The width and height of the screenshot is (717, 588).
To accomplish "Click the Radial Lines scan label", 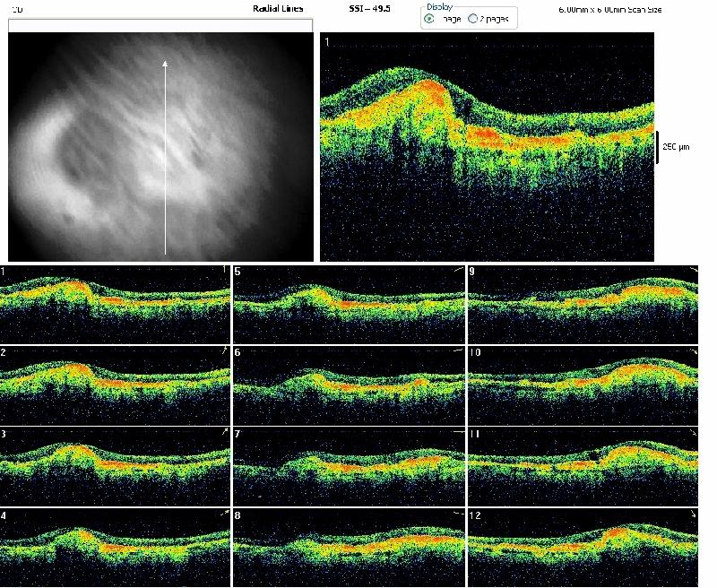I will point(278,8).
